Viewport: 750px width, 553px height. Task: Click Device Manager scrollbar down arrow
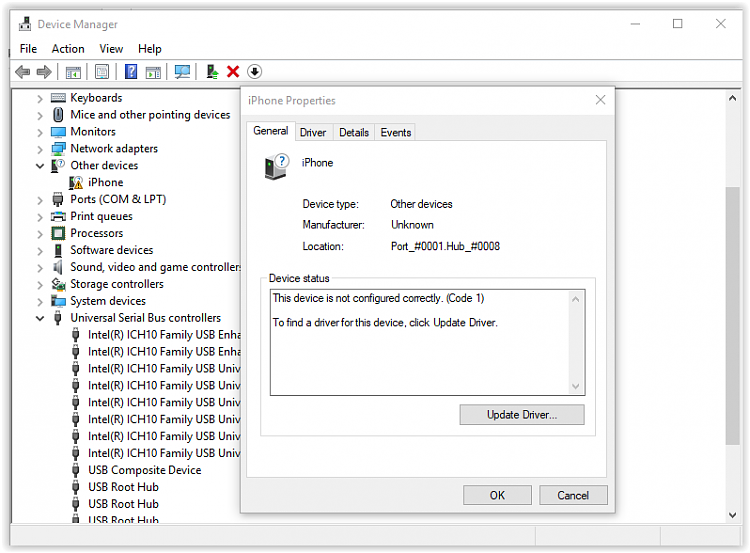point(732,515)
